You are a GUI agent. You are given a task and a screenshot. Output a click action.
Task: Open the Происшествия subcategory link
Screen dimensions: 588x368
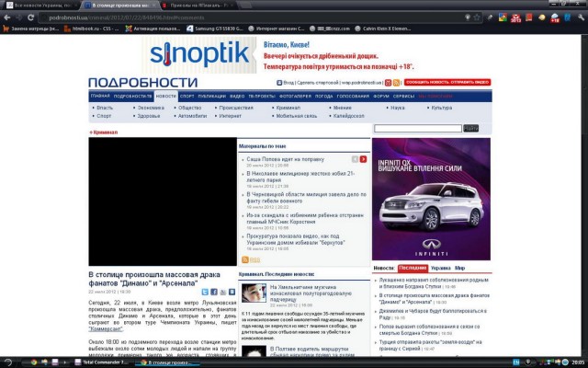coord(236,108)
